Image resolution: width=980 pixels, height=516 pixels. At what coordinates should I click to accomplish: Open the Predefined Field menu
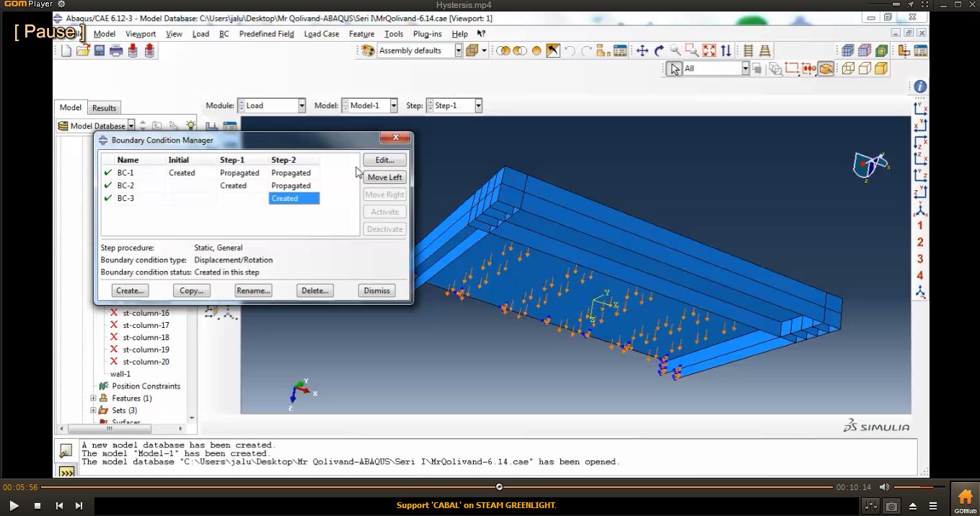[266, 34]
